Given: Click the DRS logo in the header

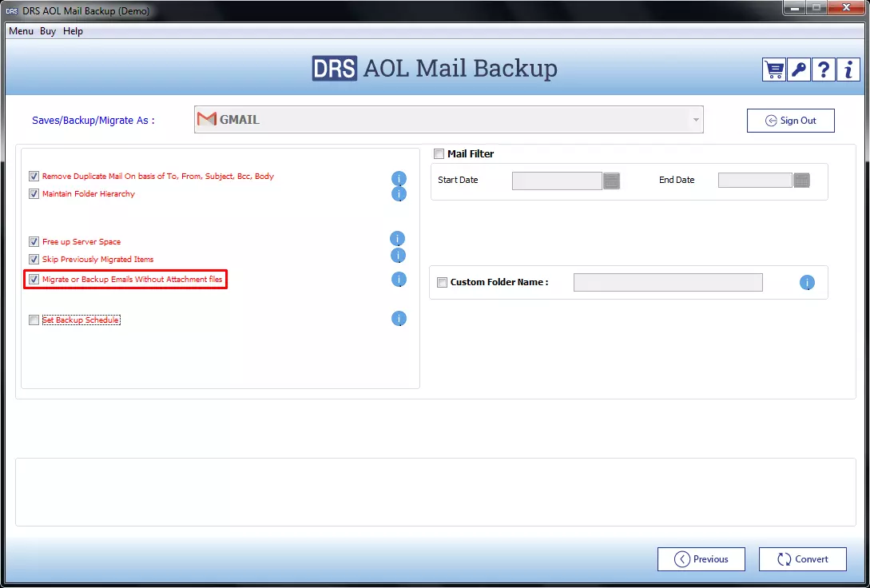Looking at the screenshot, I should (x=335, y=69).
